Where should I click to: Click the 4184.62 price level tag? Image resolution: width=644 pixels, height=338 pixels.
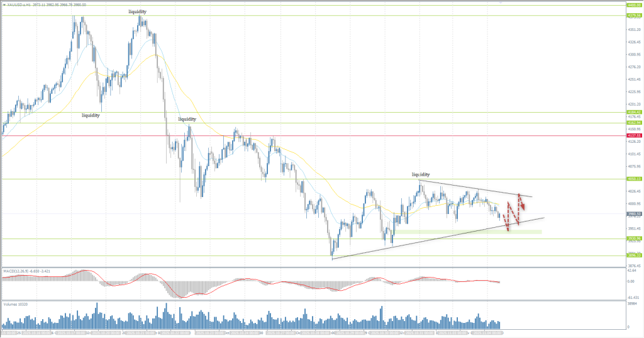(633, 112)
